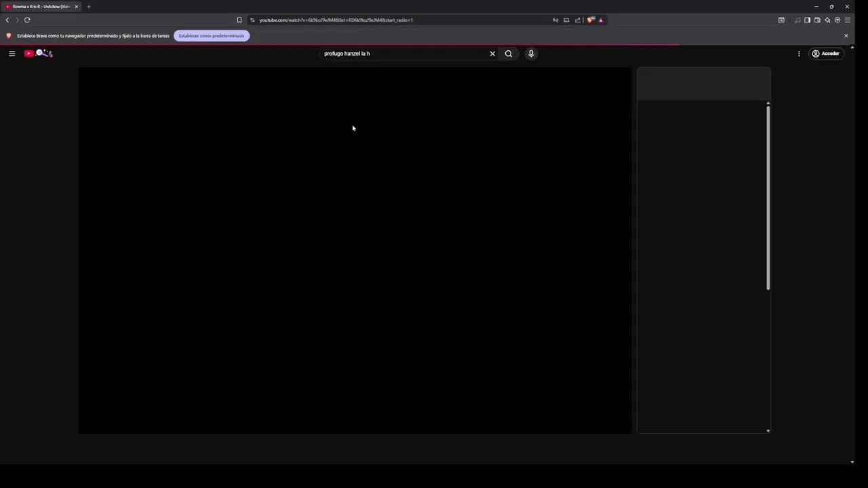Open the Leo AI sparkle icon
This screenshot has width=868, height=488.
coord(827,20)
